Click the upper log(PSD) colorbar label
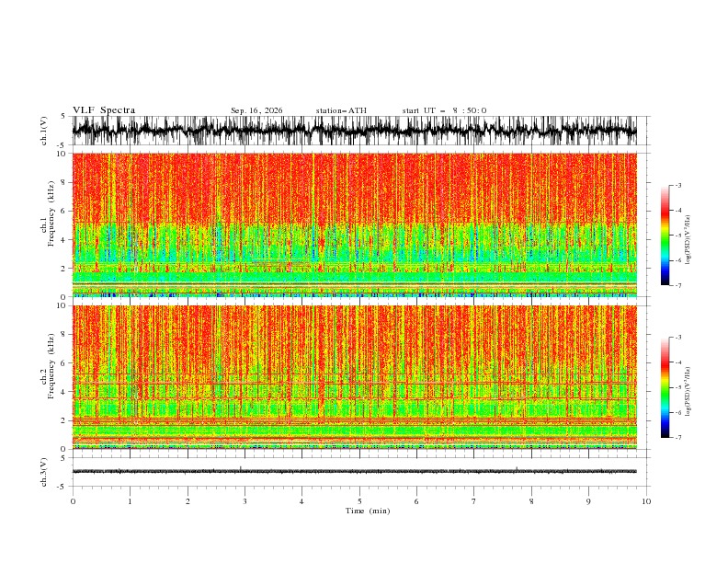 [688, 240]
